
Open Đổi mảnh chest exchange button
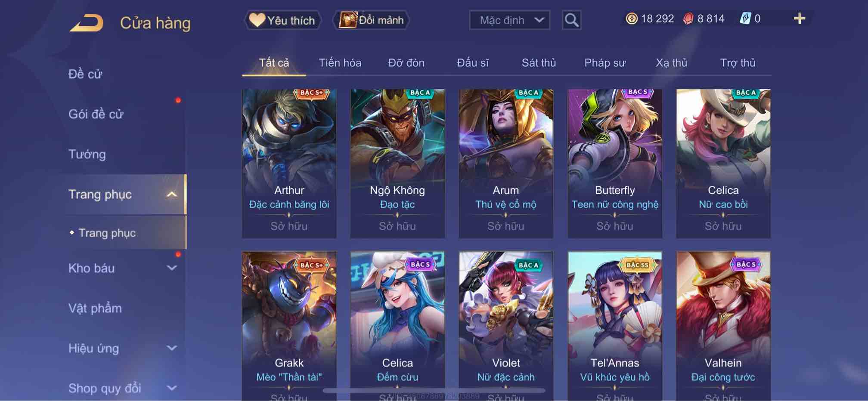(x=371, y=20)
